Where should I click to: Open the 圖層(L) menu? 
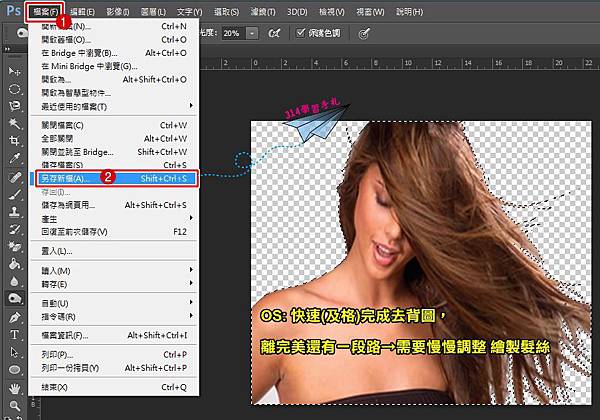click(x=153, y=12)
